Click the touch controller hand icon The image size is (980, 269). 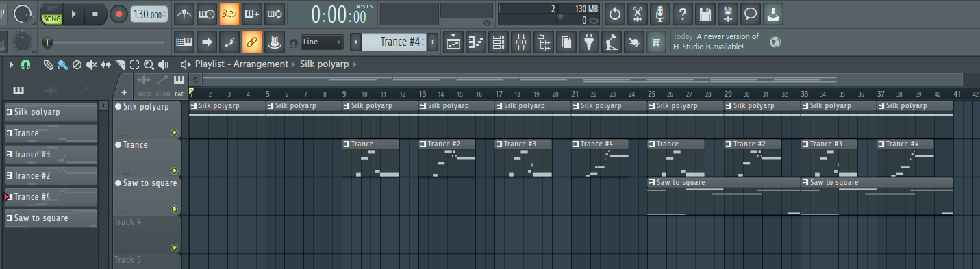633,42
